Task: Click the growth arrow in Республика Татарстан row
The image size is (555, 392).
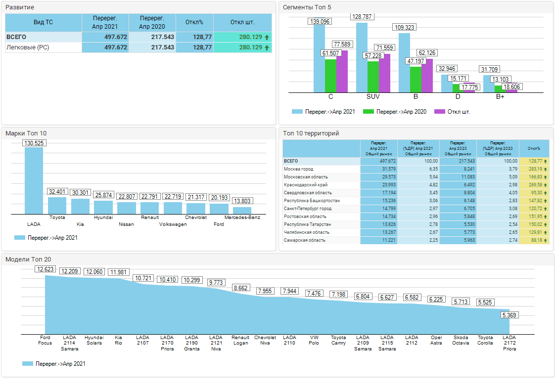Action: point(545,224)
